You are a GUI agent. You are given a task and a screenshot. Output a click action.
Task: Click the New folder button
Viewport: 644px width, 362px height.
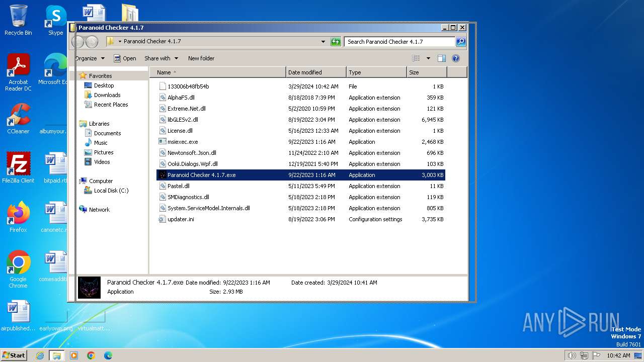(201, 58)
